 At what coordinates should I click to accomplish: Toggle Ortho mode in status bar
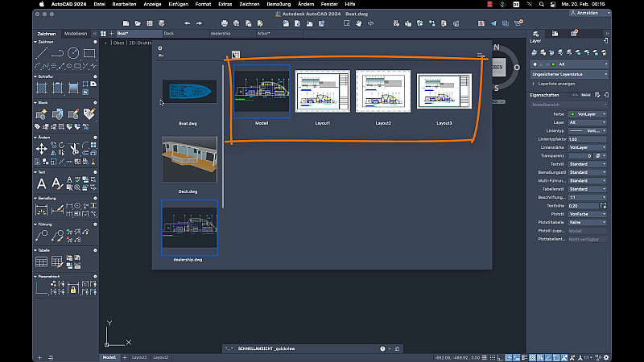click(x=500, y=357)
